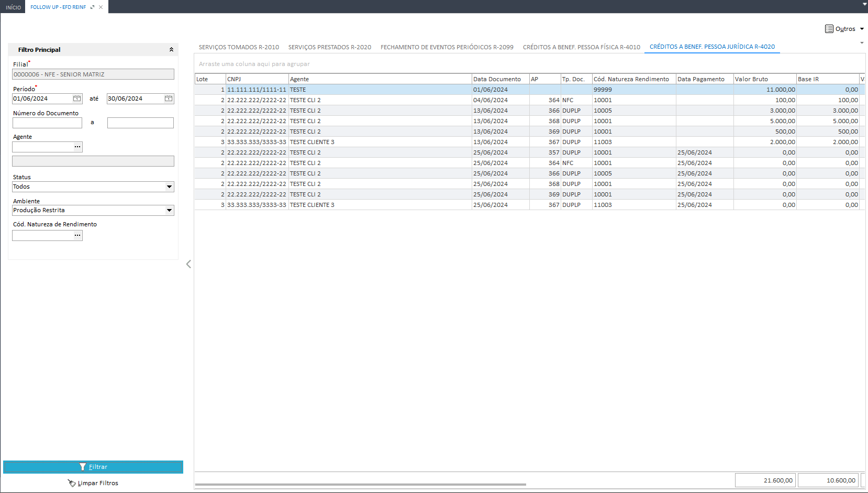Close the Follow Up - EFD Reinf tab

coord(101,7)
